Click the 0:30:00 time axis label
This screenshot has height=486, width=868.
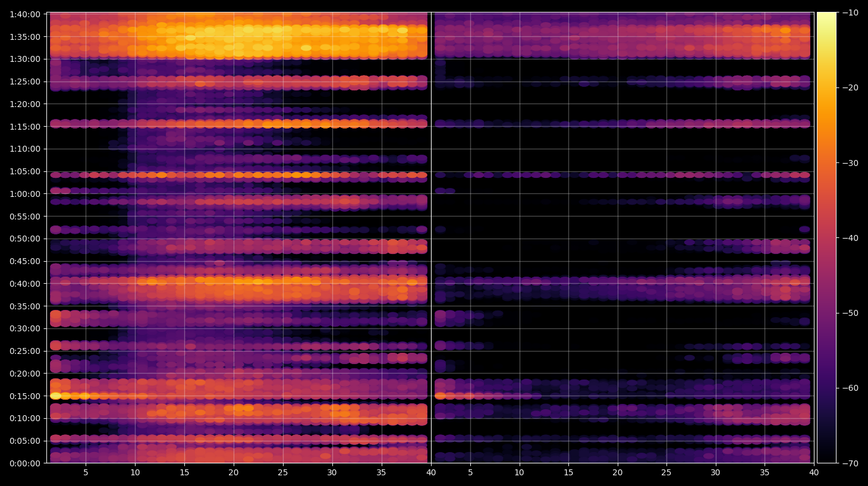point(25,328)
